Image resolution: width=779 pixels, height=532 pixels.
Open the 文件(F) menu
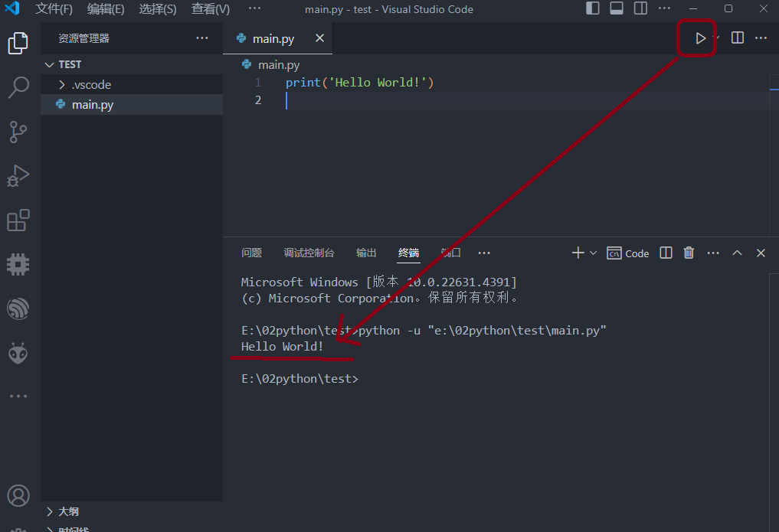point(54,9)
